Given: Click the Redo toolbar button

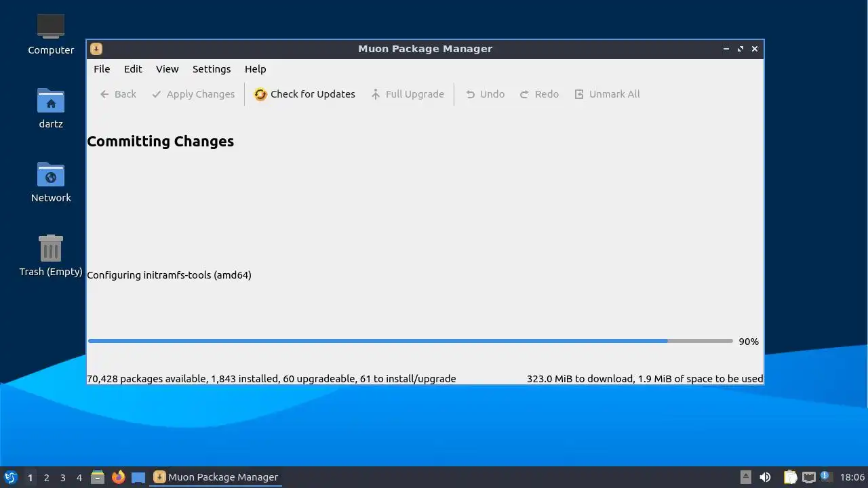Looking at the screenshot, I should click(539, 94).
